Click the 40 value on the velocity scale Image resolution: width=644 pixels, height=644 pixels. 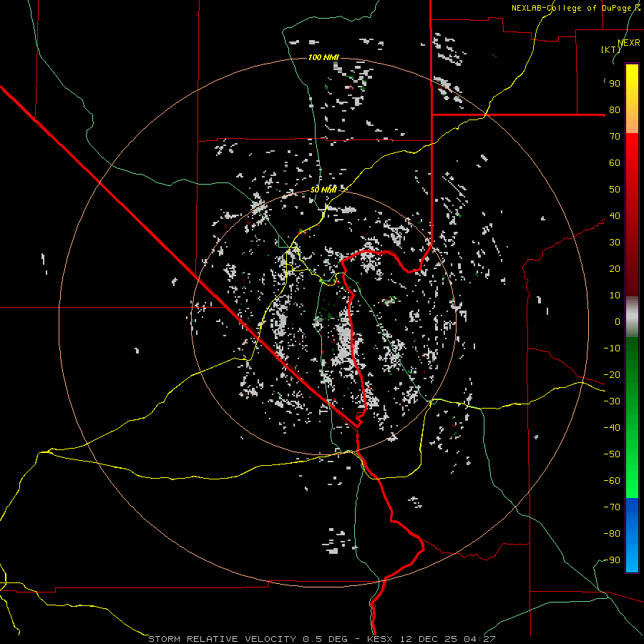(615, 216)
